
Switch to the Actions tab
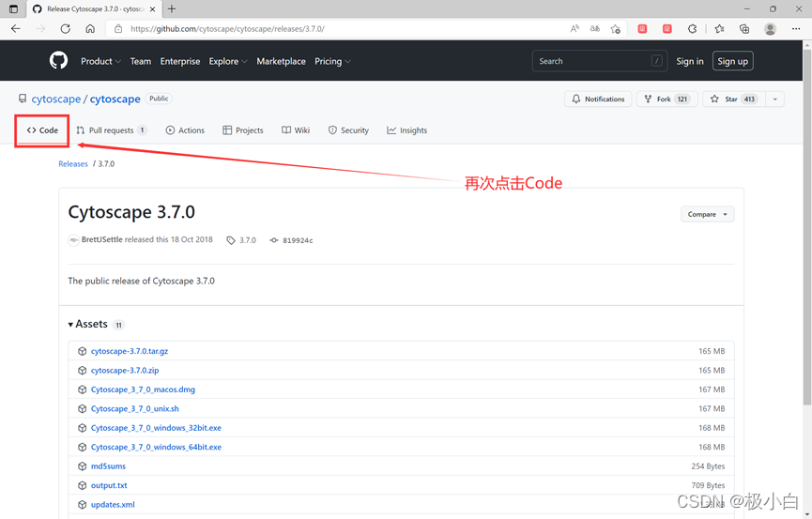click(x=185, y=130)
